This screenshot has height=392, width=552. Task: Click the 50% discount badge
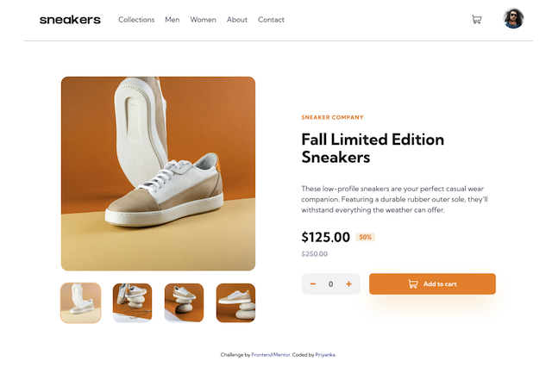(365, 237)
